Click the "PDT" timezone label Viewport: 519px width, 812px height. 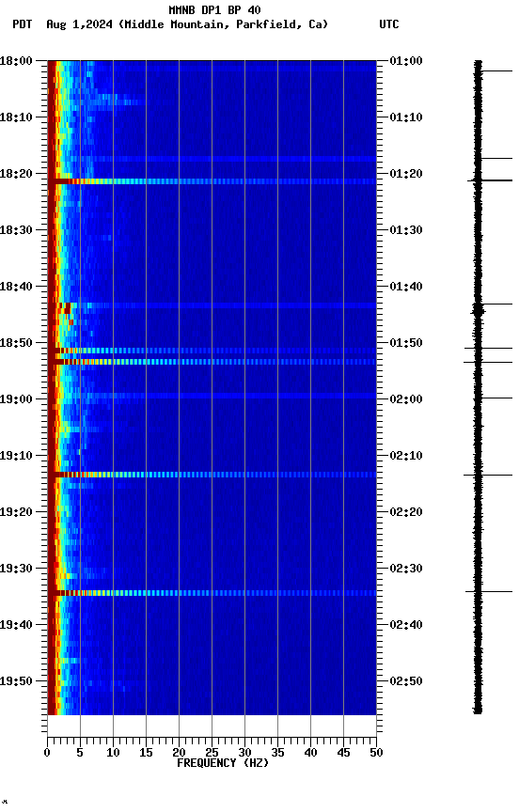[23, 24]
